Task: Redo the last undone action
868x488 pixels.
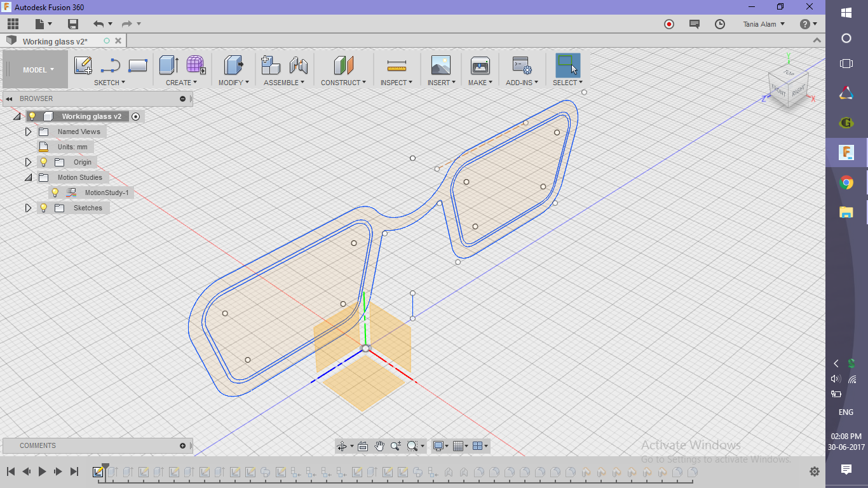Action: 127,24
